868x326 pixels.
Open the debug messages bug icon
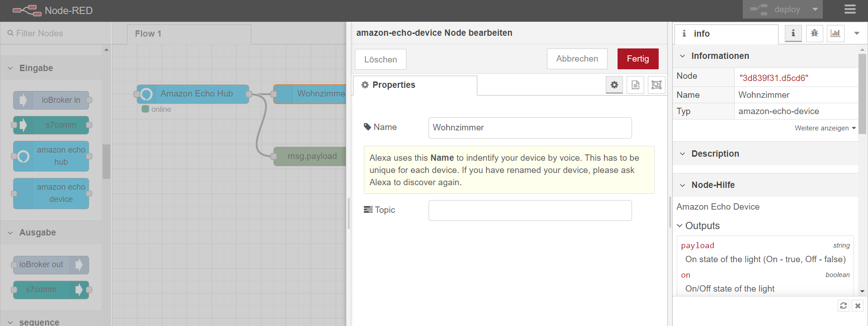pyautogui.click(x=814, y=33)
